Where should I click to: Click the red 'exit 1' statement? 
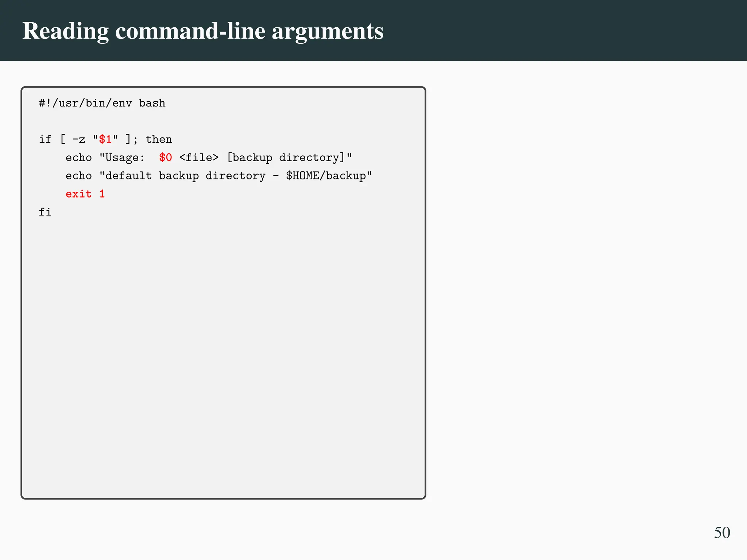pos(85,194)
